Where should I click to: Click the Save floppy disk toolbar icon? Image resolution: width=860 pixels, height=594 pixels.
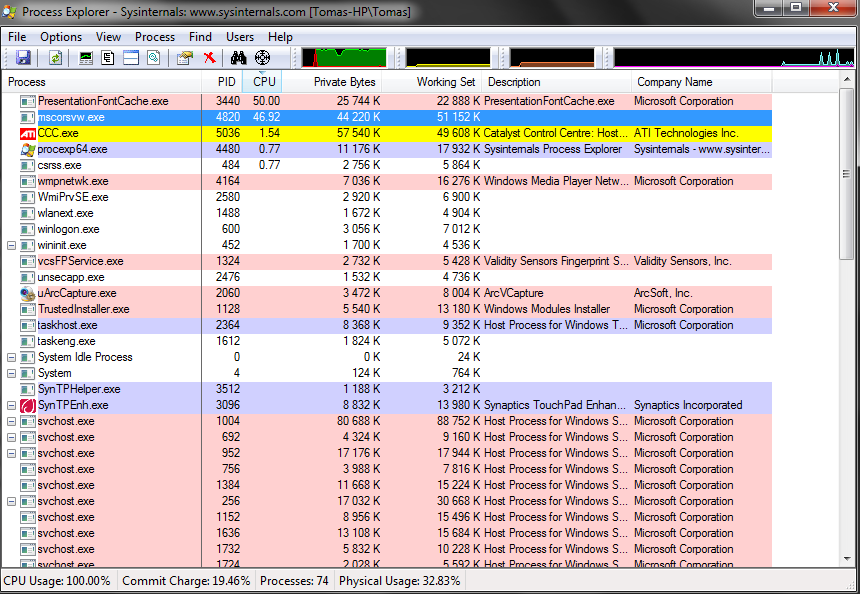(23, 58)
